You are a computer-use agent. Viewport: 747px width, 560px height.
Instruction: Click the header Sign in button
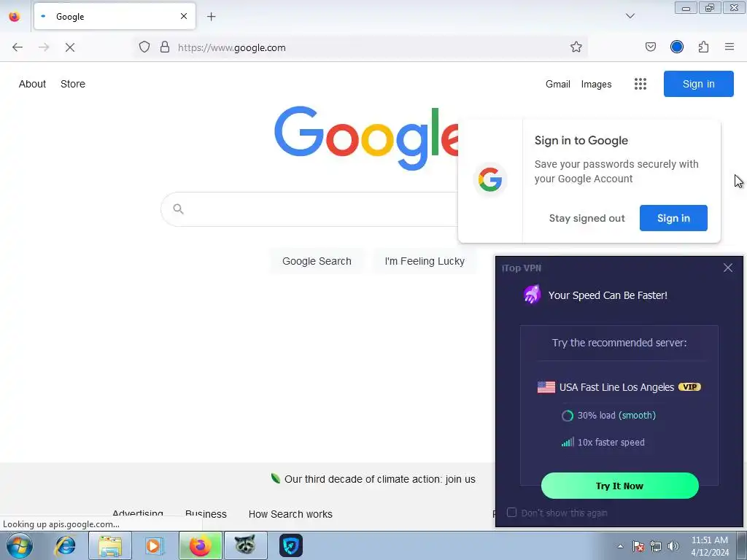click(698, 84)
